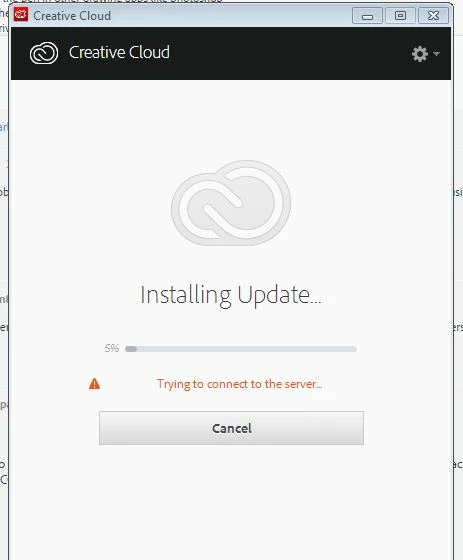Click the blank area below the Cancel button
Screen dimensions: 463x560
pos(231,500)
